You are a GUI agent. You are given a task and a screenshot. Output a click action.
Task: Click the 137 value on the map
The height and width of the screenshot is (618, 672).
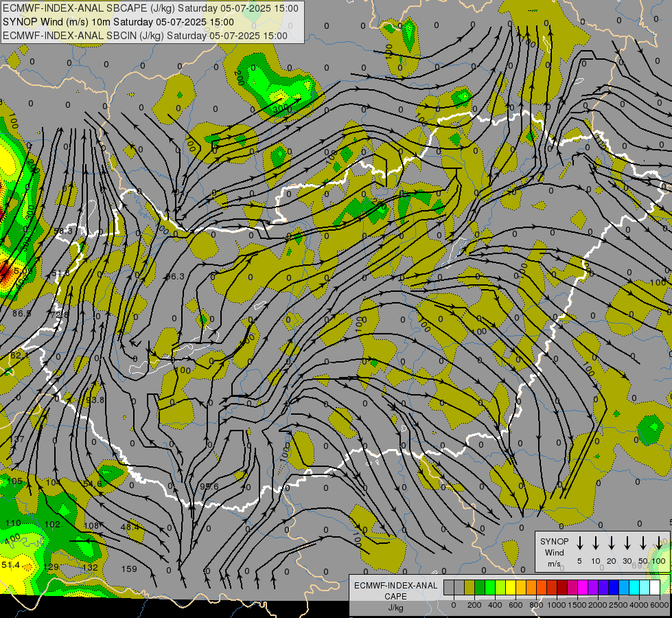pos(17,439)
